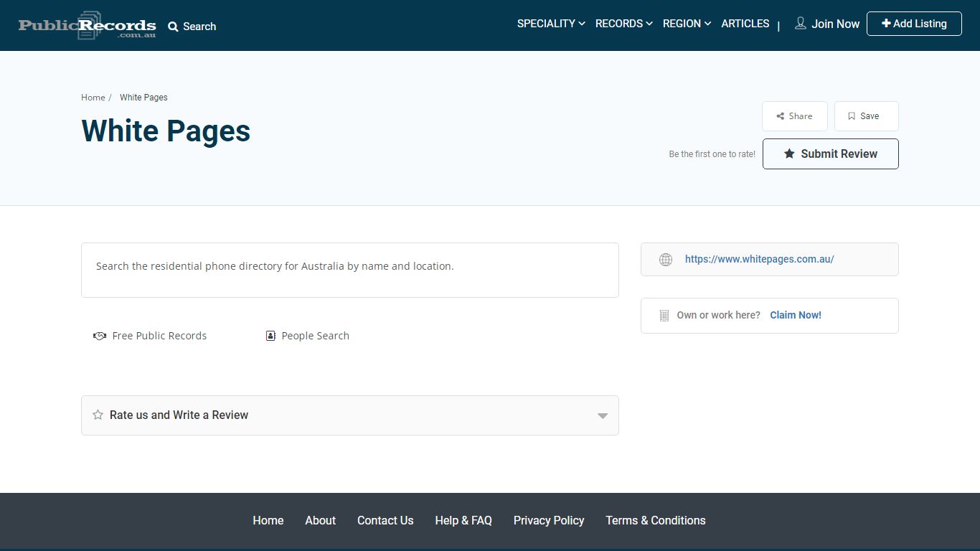980x551 pixels.
Task: Open the RECORDS dropdown menu
Action: pyautogui.click(x=624, y=24)
